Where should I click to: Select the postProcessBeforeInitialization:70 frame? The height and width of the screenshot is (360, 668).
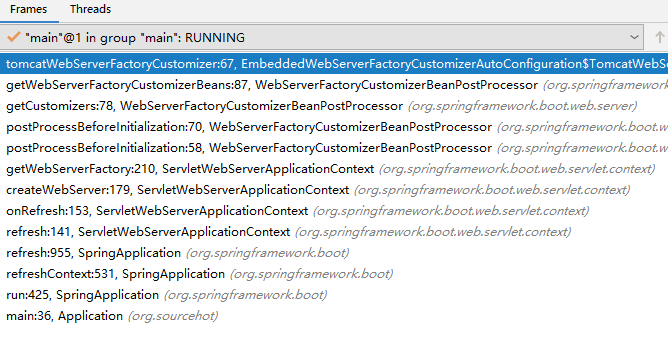coord(334,127)
